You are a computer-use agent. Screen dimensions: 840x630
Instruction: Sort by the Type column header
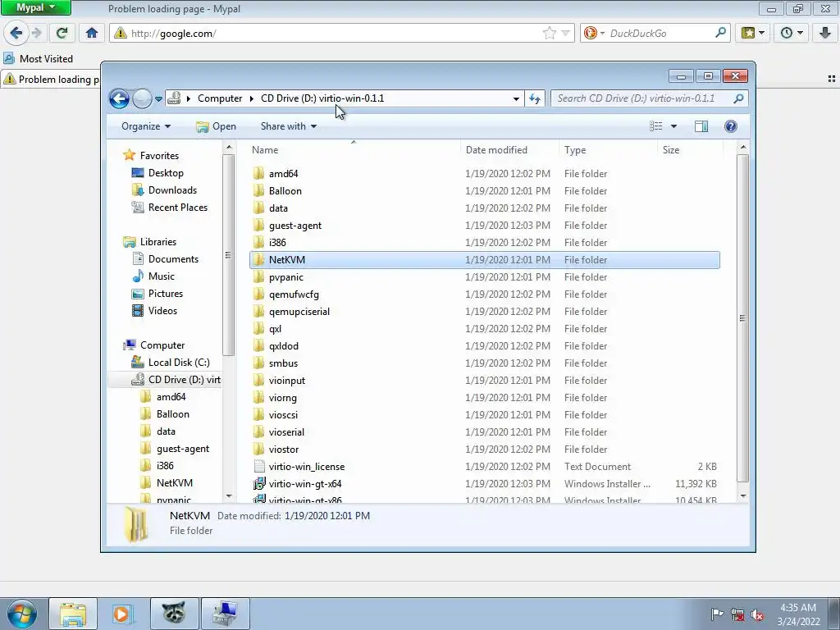pos(575,150)
